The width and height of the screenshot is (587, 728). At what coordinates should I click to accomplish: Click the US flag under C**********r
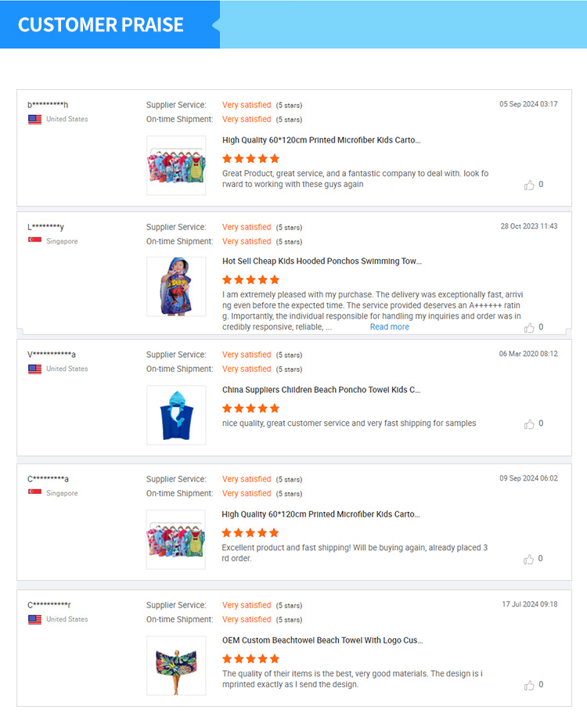tap(35, 619)
